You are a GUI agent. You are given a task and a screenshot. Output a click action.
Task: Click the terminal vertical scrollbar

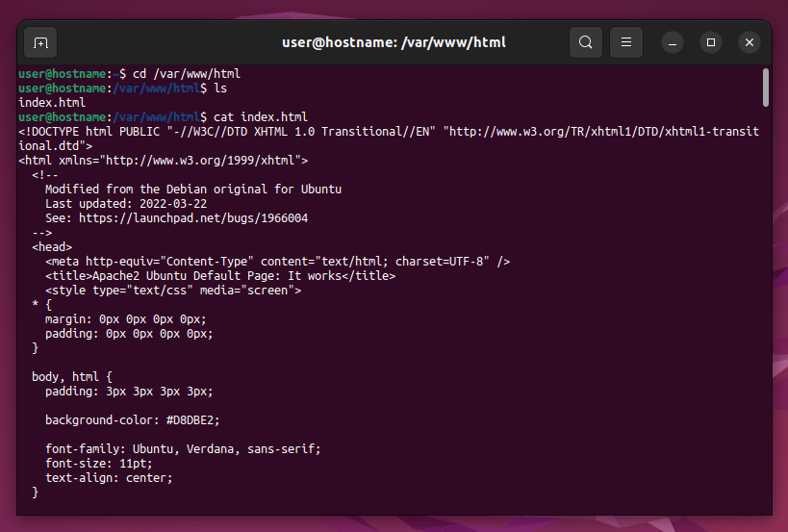[x=765, y=88]
